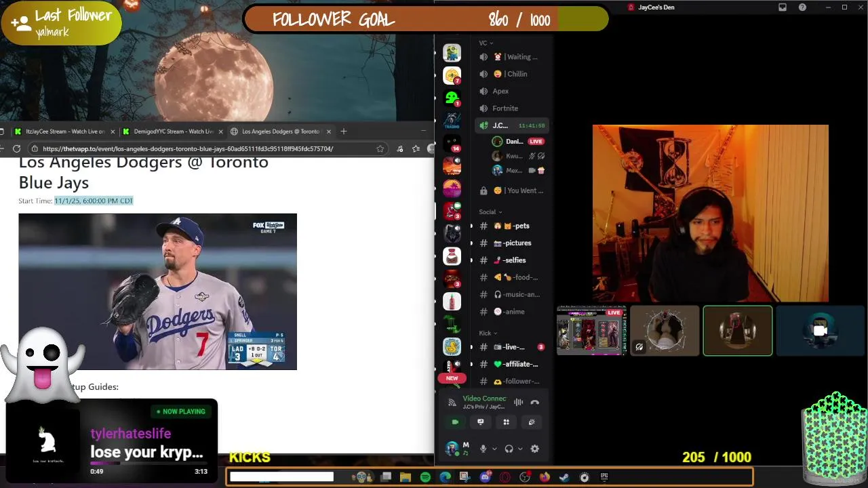Open the -selfies text channel
Screen dimensions: 868x488
(513, 260)
